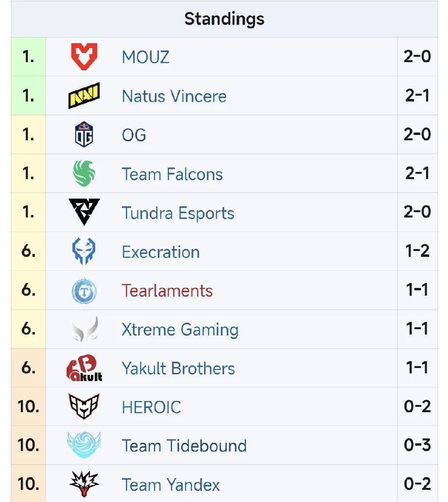448x502 pixels.
Task: Open the HEROIC team logo
Action: click(84, 407)
